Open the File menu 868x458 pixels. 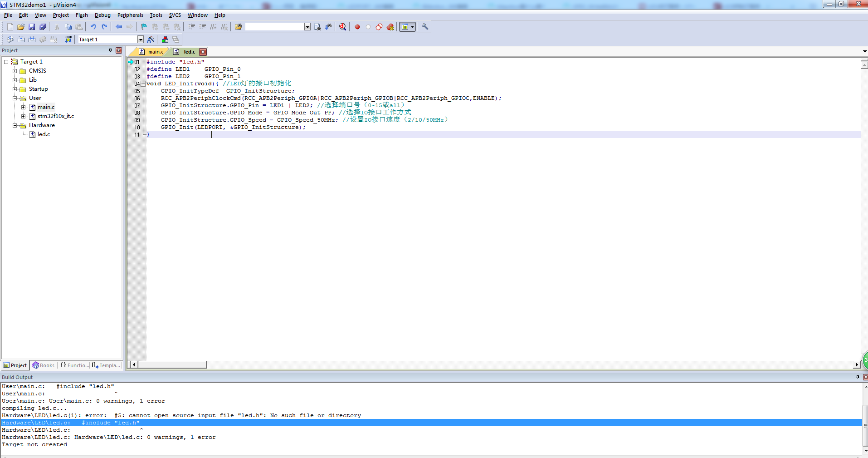coord(8,15)
